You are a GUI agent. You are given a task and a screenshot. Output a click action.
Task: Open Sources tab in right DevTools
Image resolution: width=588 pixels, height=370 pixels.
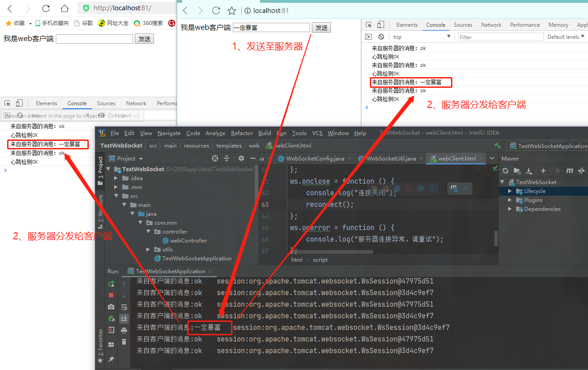click(463, 25)
